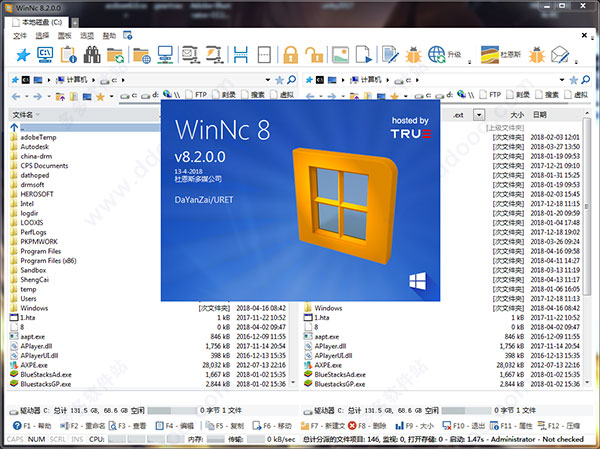The width and height of the screenshot is (600, 449).
Task: Select the Program Files (x86) folder
Action: (48, 261)
